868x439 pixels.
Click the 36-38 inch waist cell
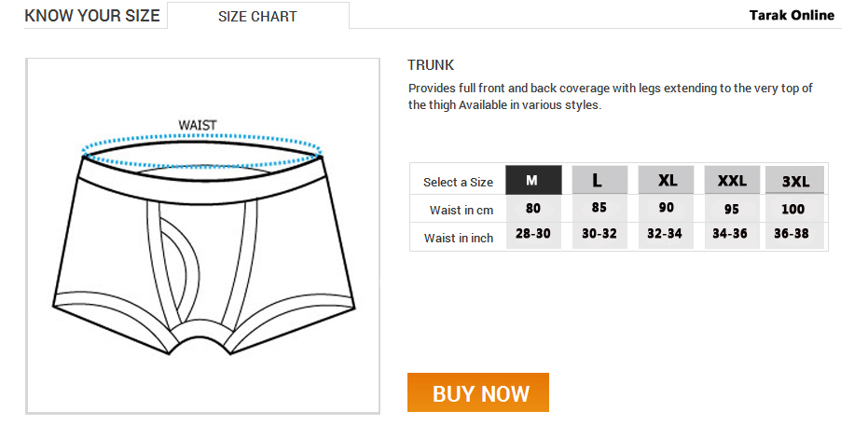792,235
